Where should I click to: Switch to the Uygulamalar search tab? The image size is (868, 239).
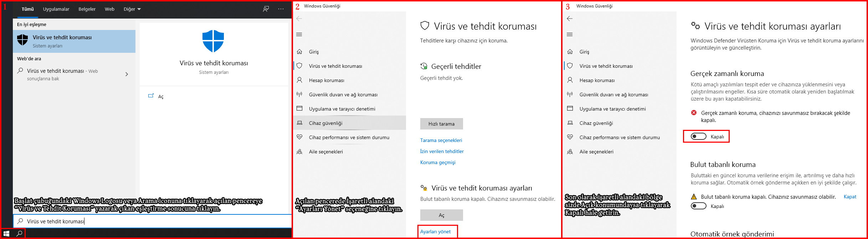click(56, 9)
